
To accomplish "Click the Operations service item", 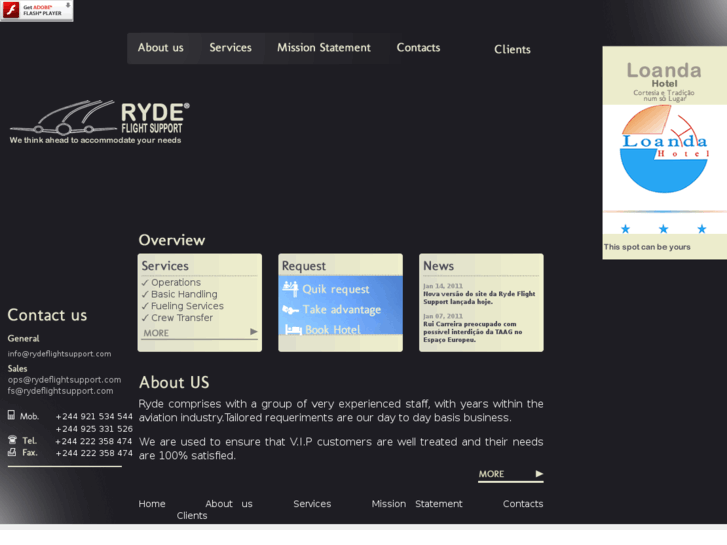I will point(176,282).
